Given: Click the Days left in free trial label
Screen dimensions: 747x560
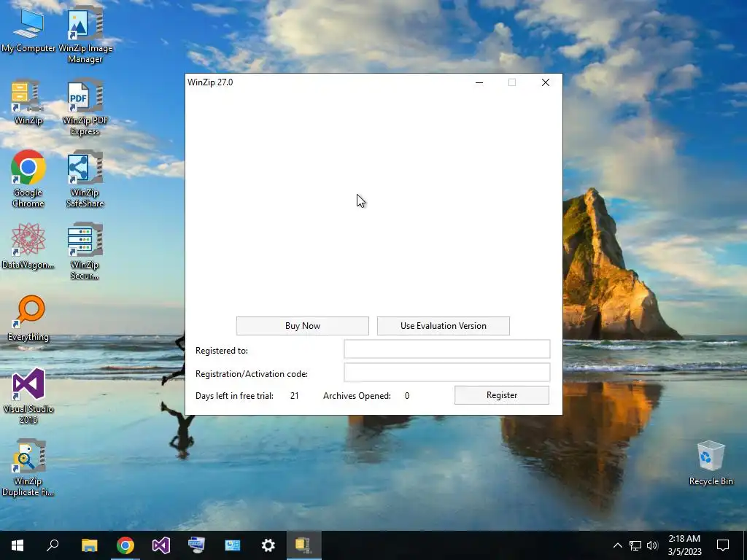Looking at the screenshot, I should click(234, 396).
